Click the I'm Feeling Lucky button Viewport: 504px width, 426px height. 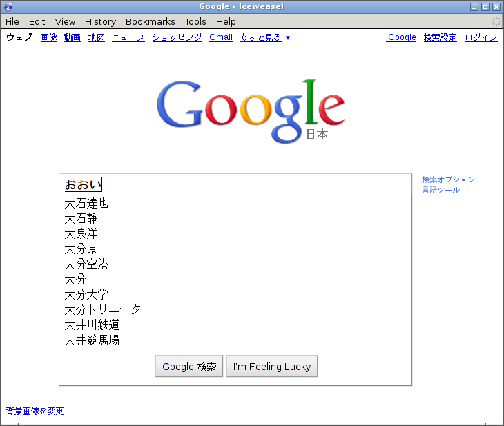[272, 366]
